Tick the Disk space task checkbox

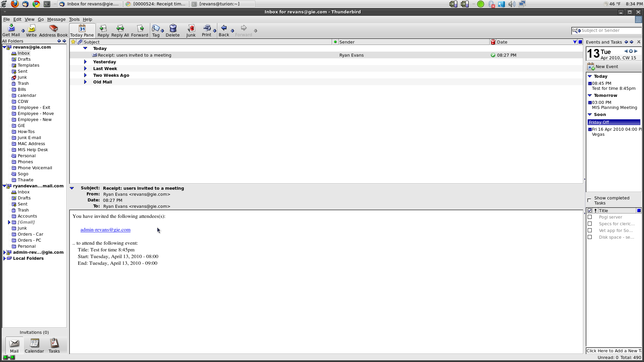pyautogui.click(x=590, y=237)
